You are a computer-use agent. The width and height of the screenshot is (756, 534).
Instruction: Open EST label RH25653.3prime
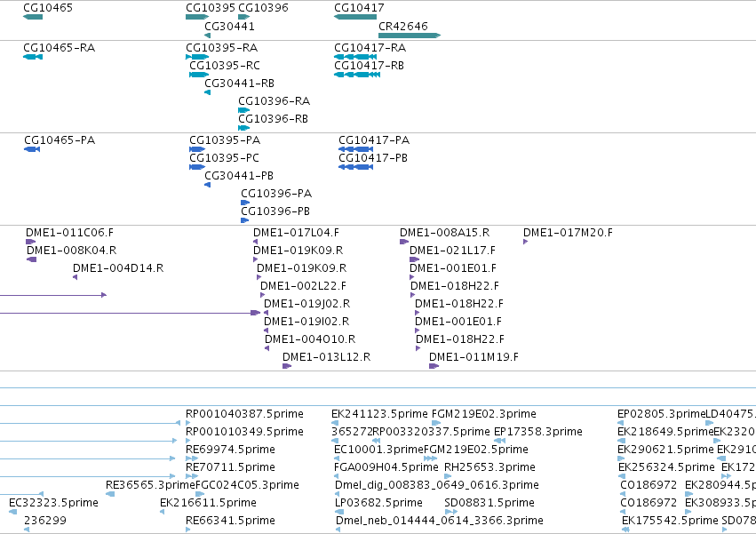489,467
